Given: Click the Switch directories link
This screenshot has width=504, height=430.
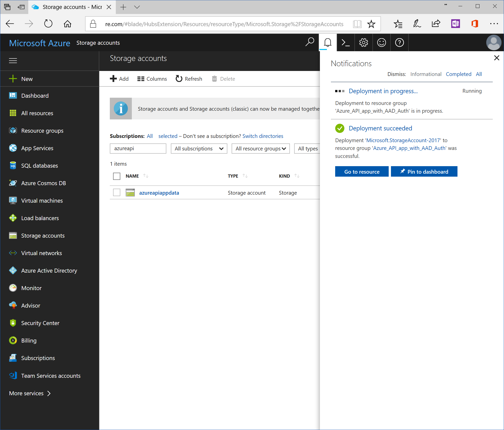Looking at the screenshot, I should point(263,136).
